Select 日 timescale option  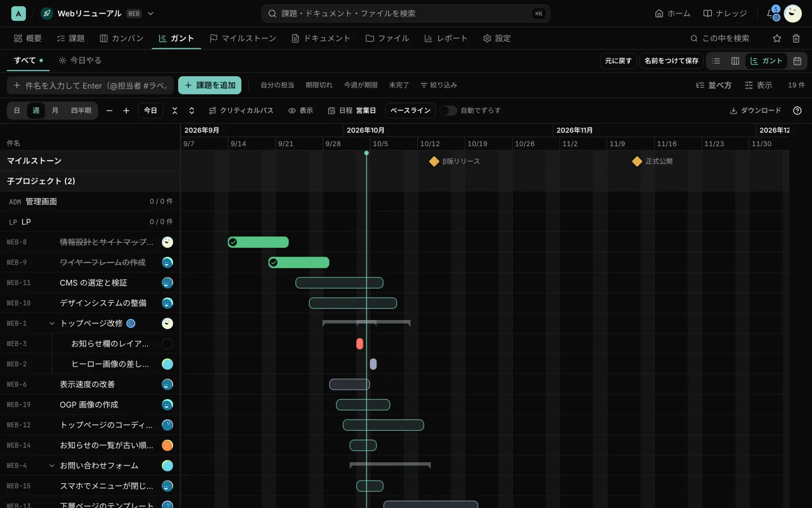[x=17, y=111]
